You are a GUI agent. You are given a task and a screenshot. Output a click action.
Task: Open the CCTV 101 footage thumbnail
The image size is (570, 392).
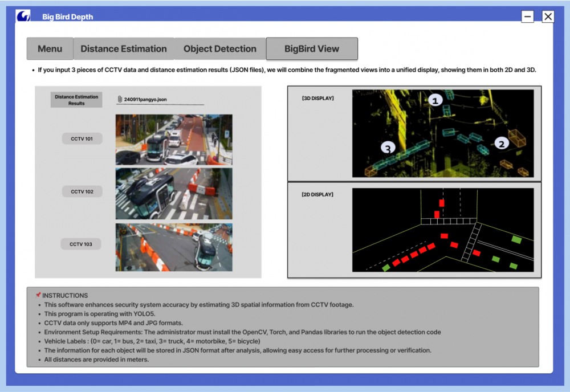click(x=174, y=140)
